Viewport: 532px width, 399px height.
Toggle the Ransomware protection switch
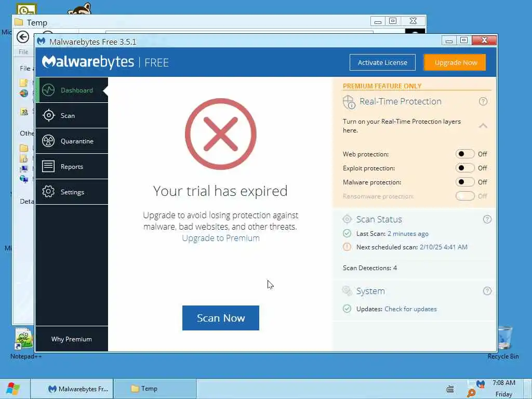click(x=465, y=196)
